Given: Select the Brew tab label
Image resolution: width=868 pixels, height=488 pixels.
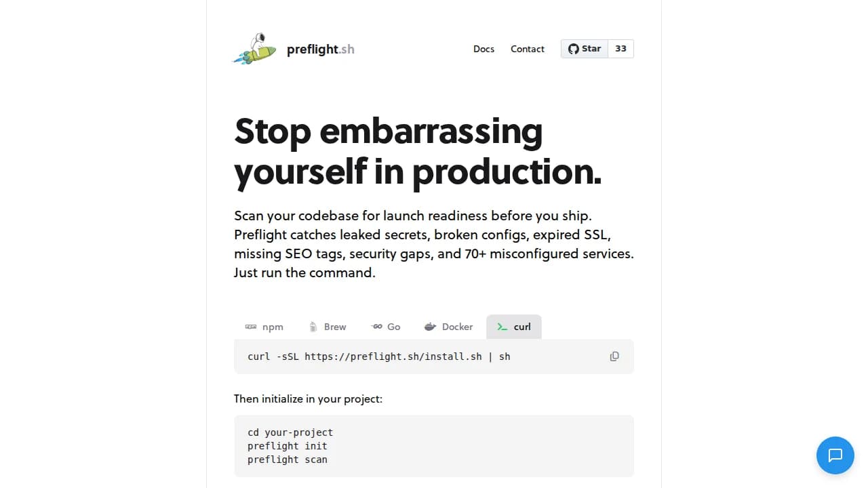Looking at the screenshot, I should pos(335,327).
